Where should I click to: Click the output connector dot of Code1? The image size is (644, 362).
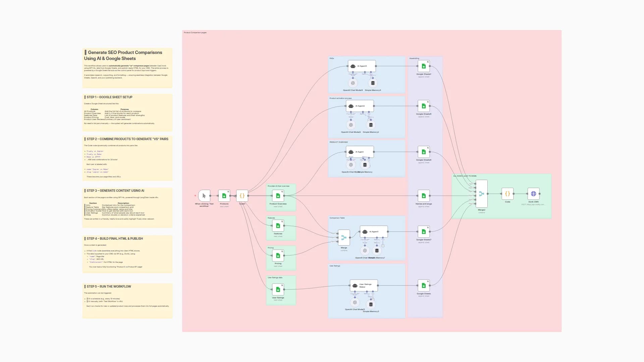(248, 195)
